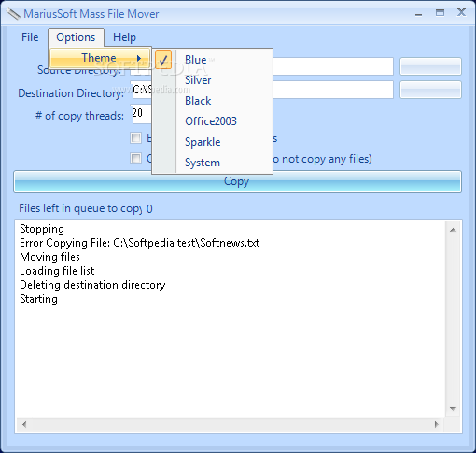Click 'Deleting destination directory' log line
This screenshot has height=453, width=476.
(92, 285)
